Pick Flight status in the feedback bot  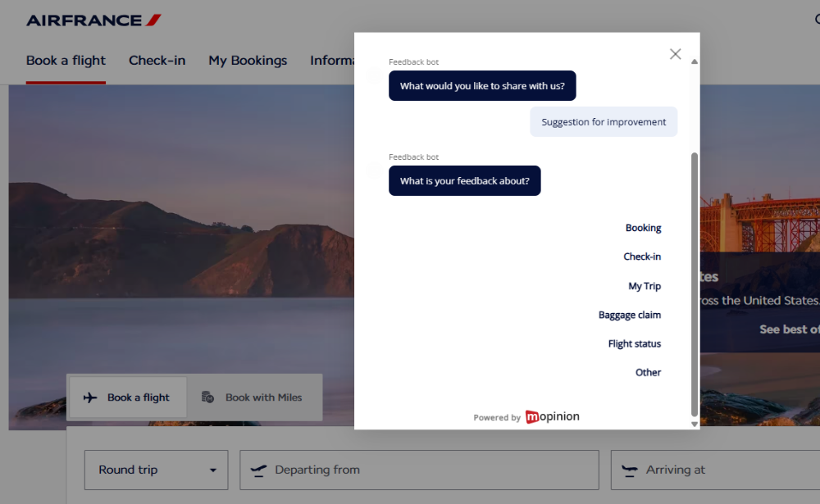[x=635, y=343]
